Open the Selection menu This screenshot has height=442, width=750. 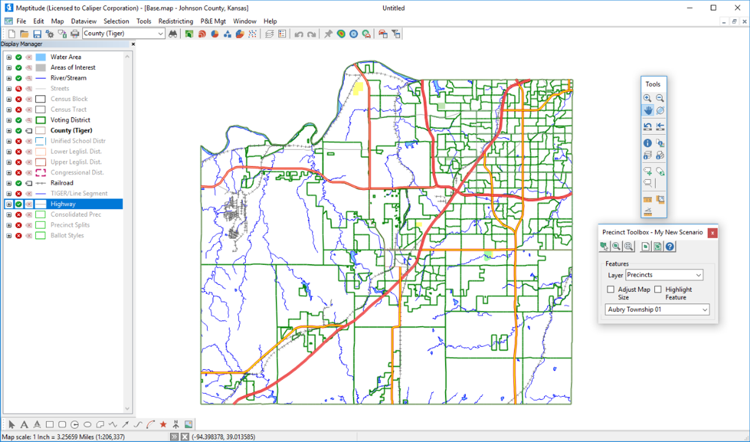tap(116, 21)
